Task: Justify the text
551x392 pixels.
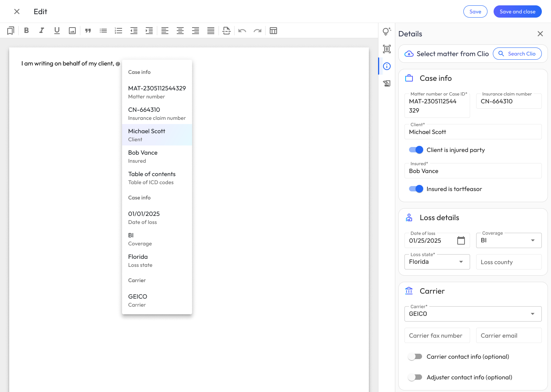Action: point(211,31)
